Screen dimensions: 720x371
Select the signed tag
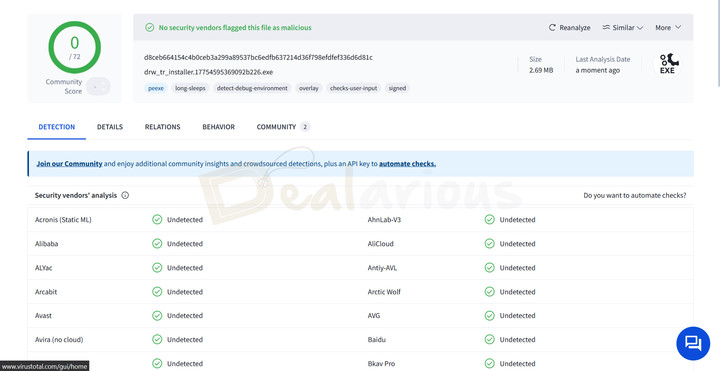[x=397, y=88]
